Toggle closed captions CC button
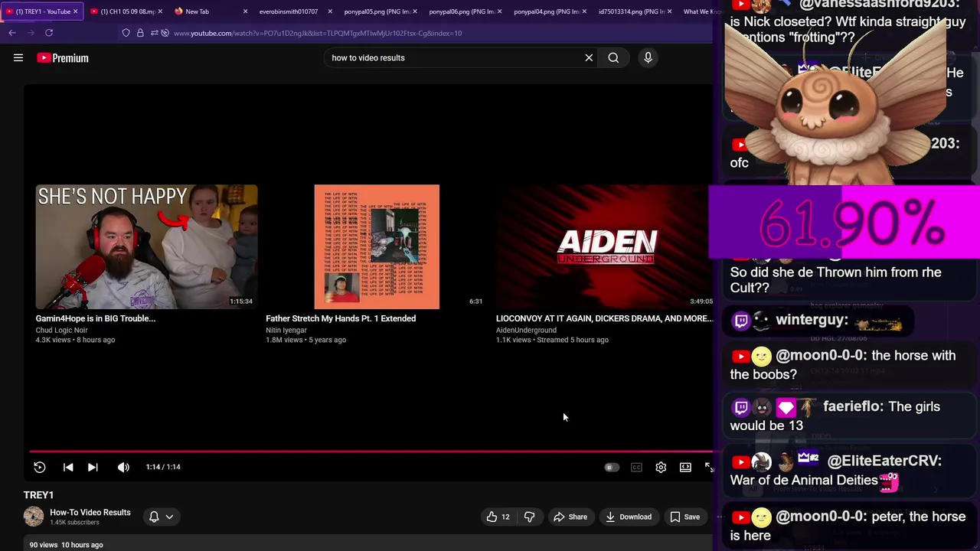The width and height of the screenshot is (980, 551). pyautogui.click(x=636, y=467)
